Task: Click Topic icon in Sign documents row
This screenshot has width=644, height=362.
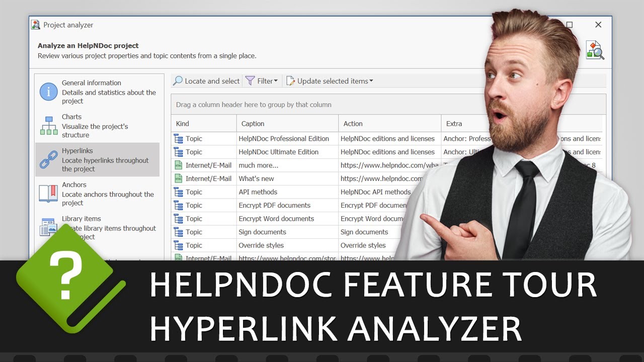Action: (178, 232)
